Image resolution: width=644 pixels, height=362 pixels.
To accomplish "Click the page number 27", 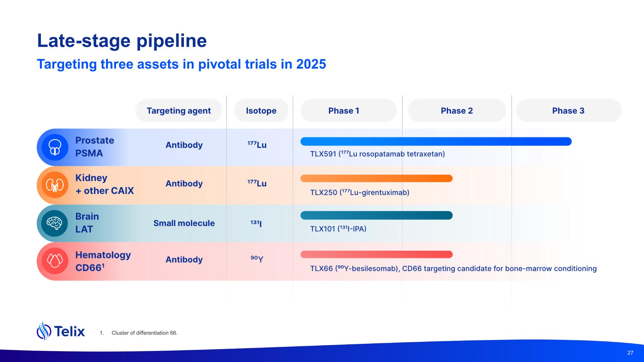I will coord(630,353).
